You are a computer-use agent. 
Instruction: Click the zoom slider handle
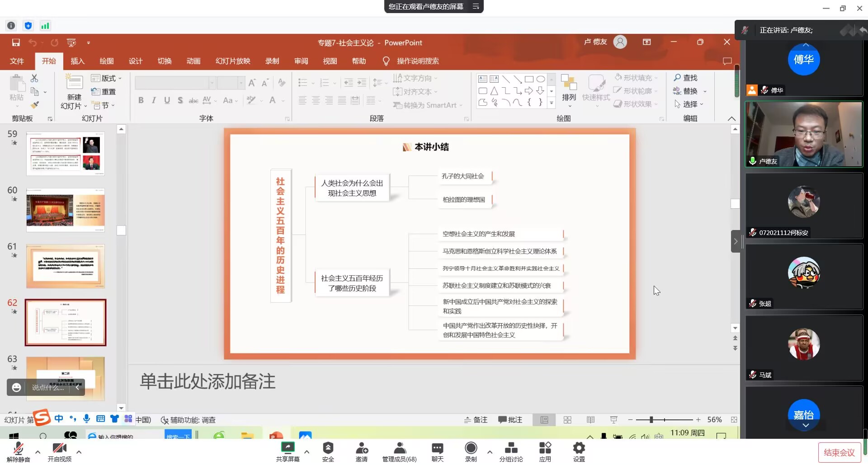click(x=651, y=420)
